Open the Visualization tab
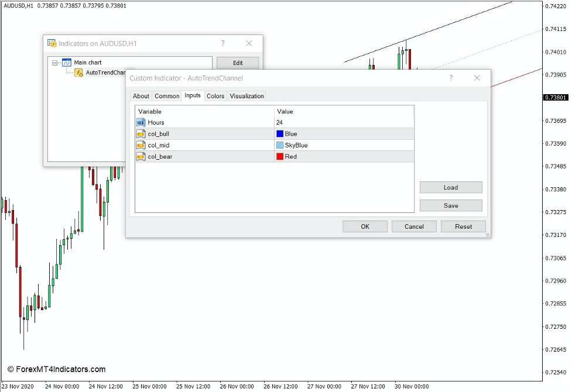 246,96
